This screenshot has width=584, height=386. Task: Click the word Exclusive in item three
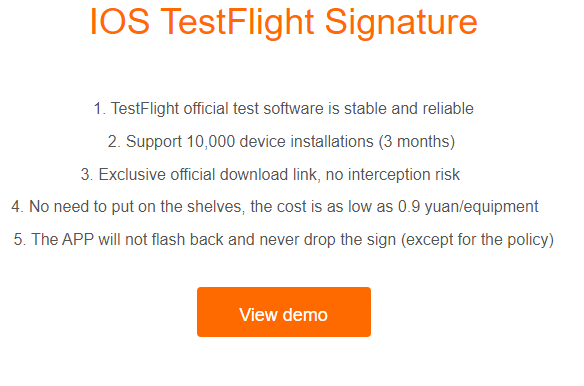pos(132,174)
